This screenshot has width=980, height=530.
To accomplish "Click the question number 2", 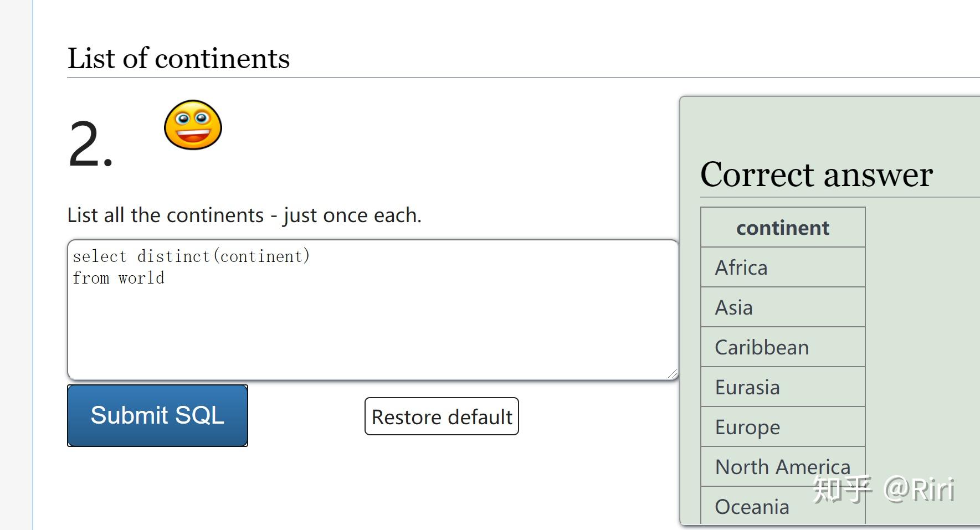I will tap(91, 145).
